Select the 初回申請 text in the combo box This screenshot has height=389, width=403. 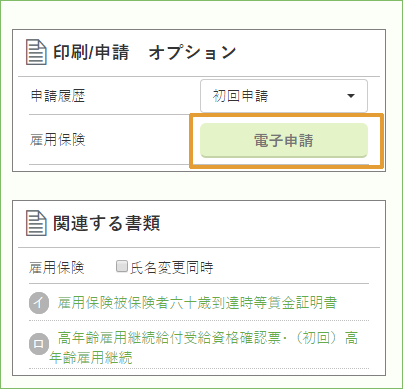coord(240,96)
